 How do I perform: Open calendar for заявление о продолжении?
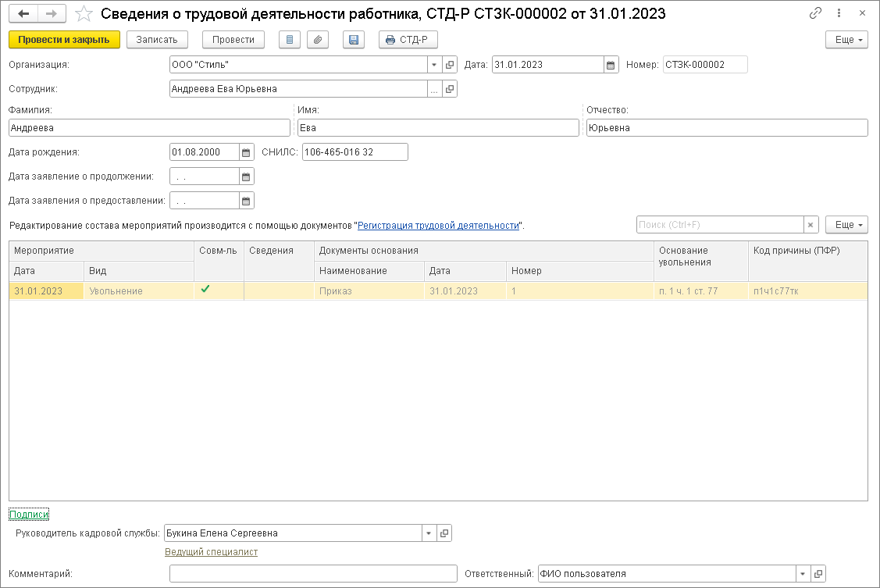point(246,176)
